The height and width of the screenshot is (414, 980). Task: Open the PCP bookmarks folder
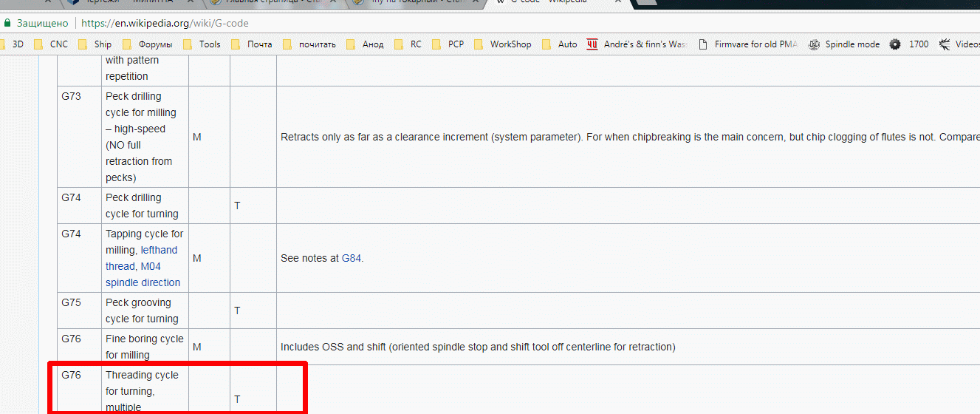(x=448, y=44)
